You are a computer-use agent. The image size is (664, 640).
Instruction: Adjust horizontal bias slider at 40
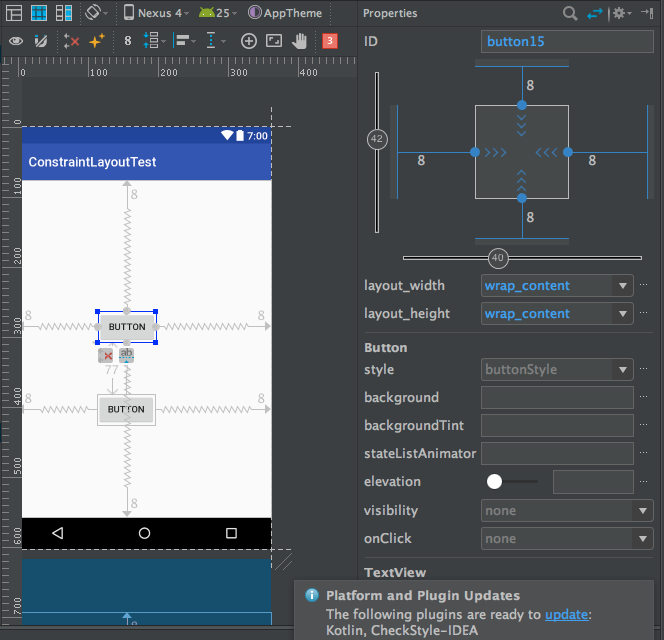[x=498, y=258]
